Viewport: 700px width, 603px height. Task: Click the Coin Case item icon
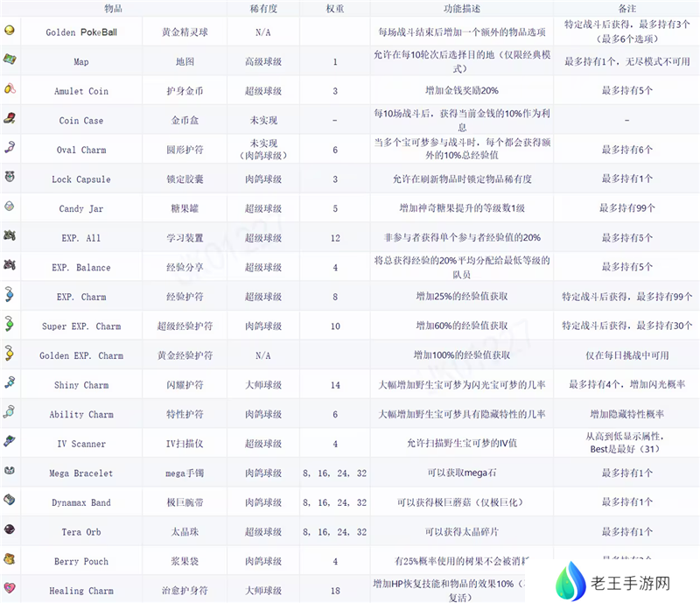(x=9, y=118)
